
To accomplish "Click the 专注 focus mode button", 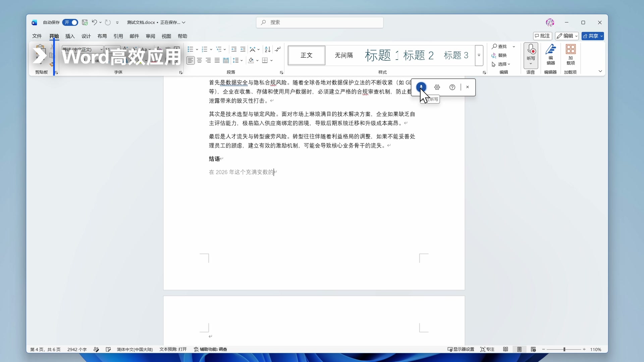I will point(488,349).
